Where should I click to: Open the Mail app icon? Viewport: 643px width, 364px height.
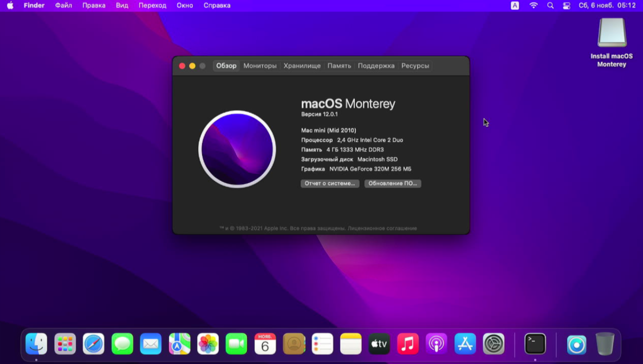click(151, 343)
